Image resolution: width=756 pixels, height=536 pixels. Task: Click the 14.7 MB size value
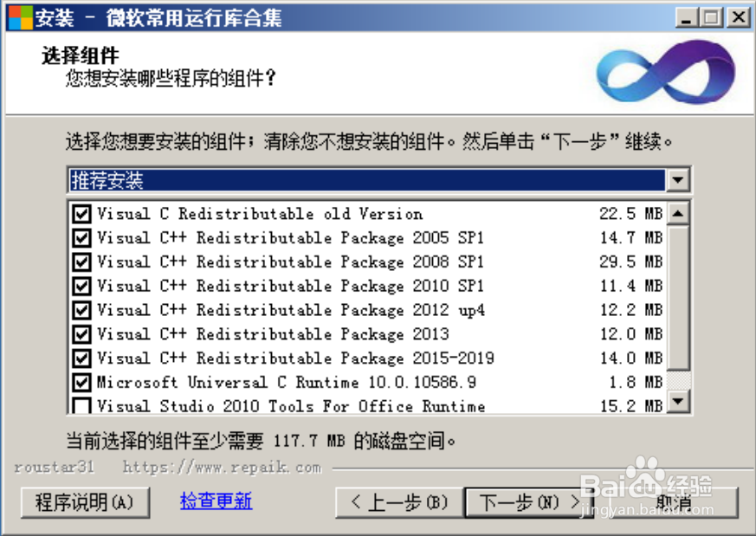(x=631, y=237)
